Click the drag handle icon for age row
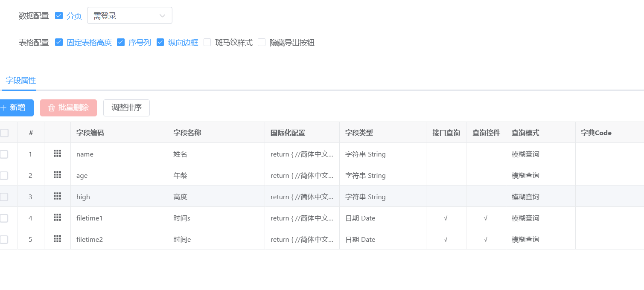 tap(57, 175)
